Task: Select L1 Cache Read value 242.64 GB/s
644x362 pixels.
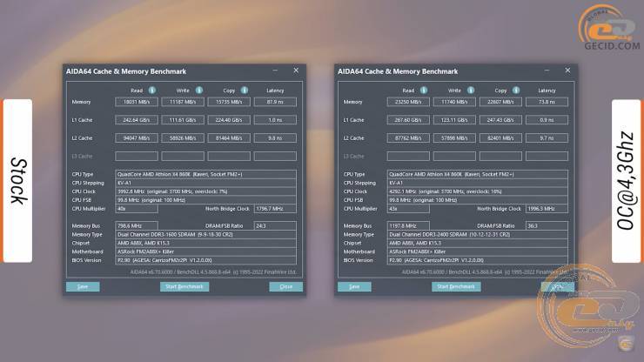Action: point(137,120)
